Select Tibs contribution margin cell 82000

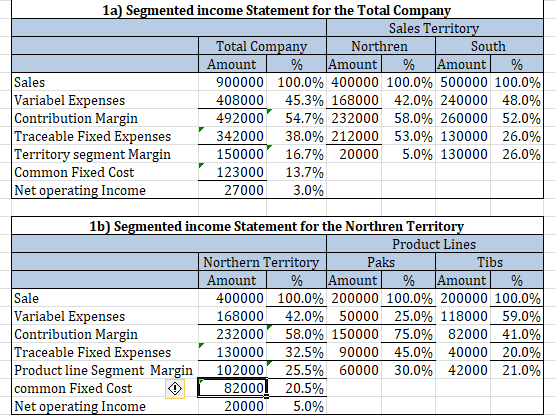tap(463, 334)
